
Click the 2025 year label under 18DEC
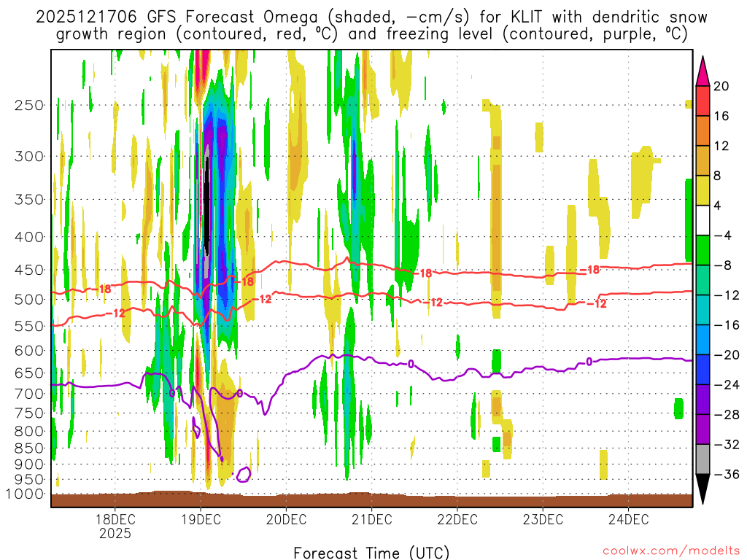(115, 533)
